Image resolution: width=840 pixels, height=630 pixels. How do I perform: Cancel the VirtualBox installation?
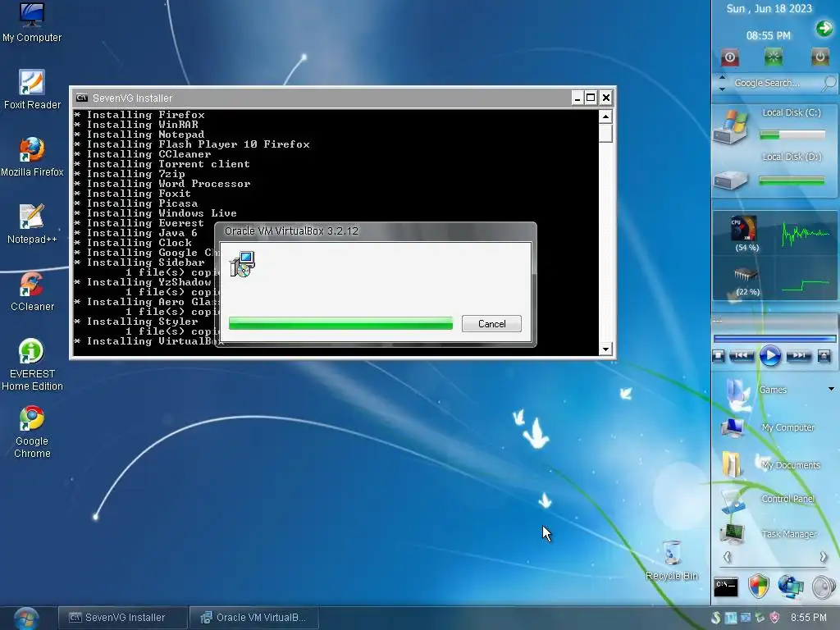click(491, 323)
